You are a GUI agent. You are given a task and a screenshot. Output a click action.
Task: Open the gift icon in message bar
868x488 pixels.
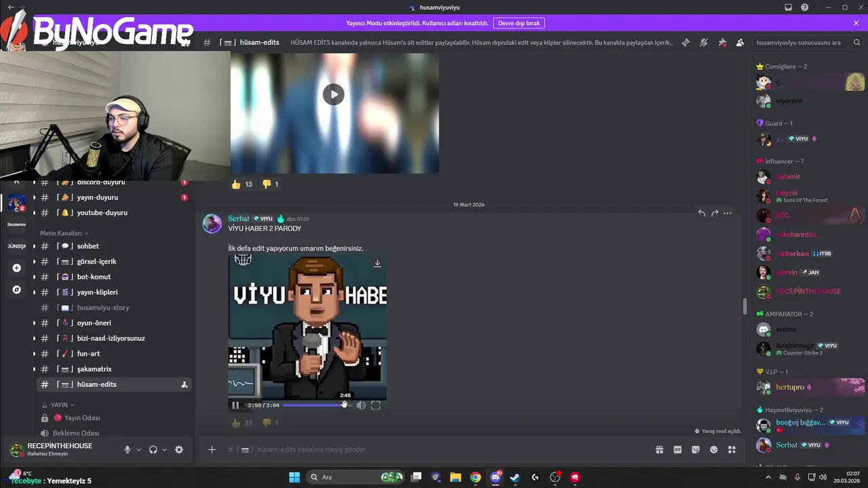tap(659, 449)
